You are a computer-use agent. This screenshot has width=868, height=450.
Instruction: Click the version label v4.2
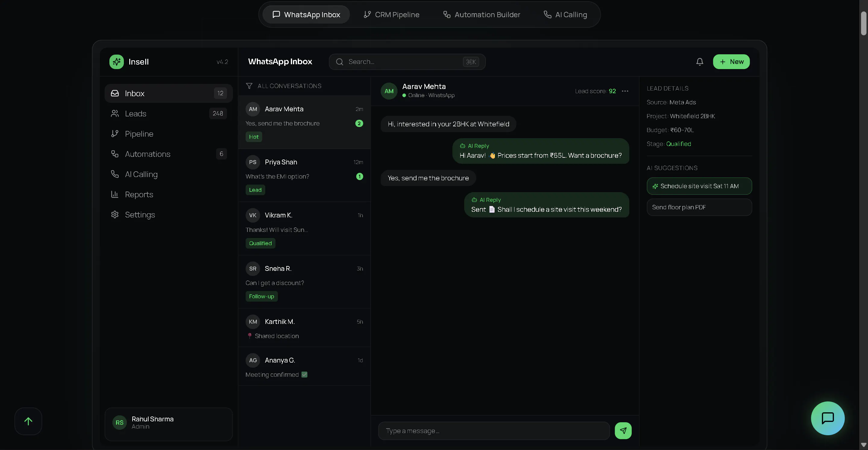click(x=222, y=62)
